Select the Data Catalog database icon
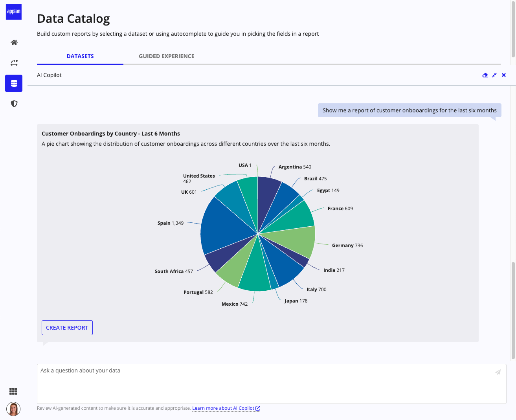 click(14, 83)
